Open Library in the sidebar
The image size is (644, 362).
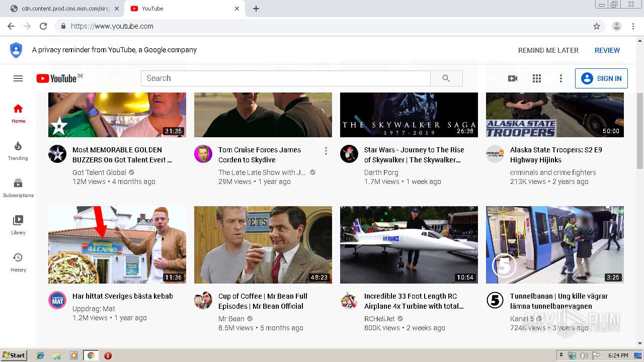click(18, 225)
